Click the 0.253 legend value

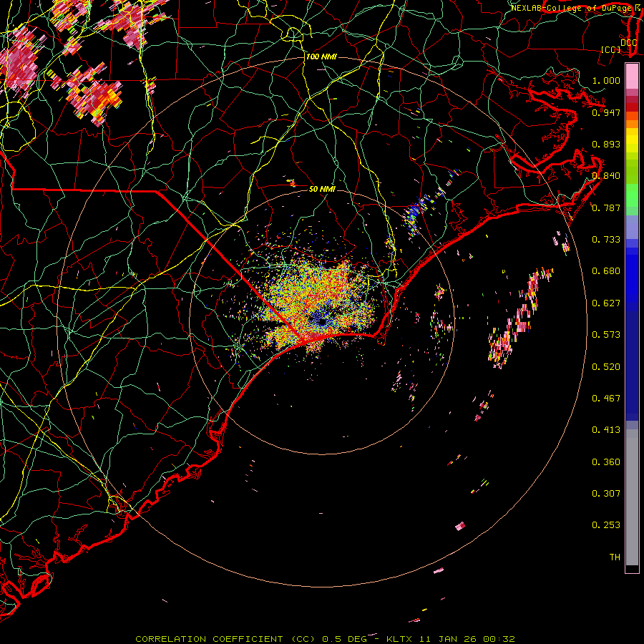[x=606, y=525]
